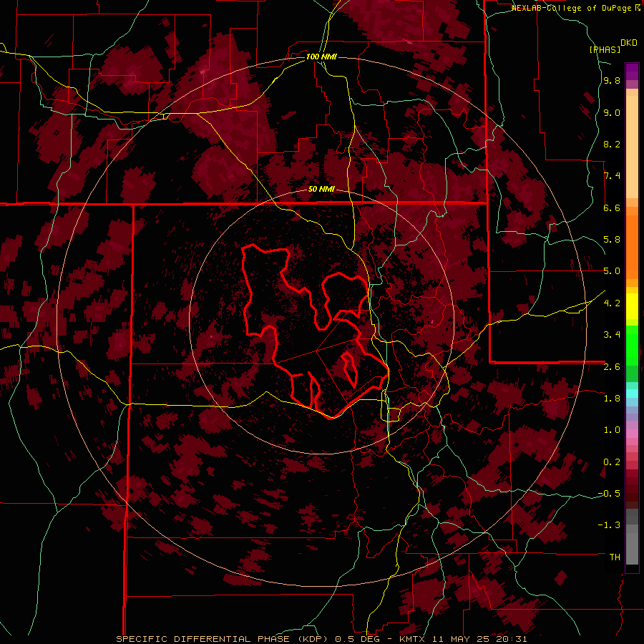Click the 1.0 value on the color scale
644x644 pixels.
[612, 430]
